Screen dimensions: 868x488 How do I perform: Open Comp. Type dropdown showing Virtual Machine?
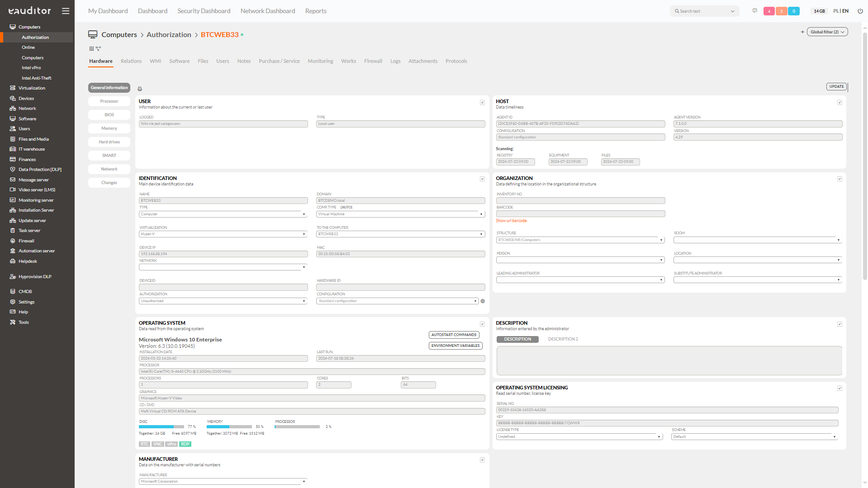pos(400,214)
